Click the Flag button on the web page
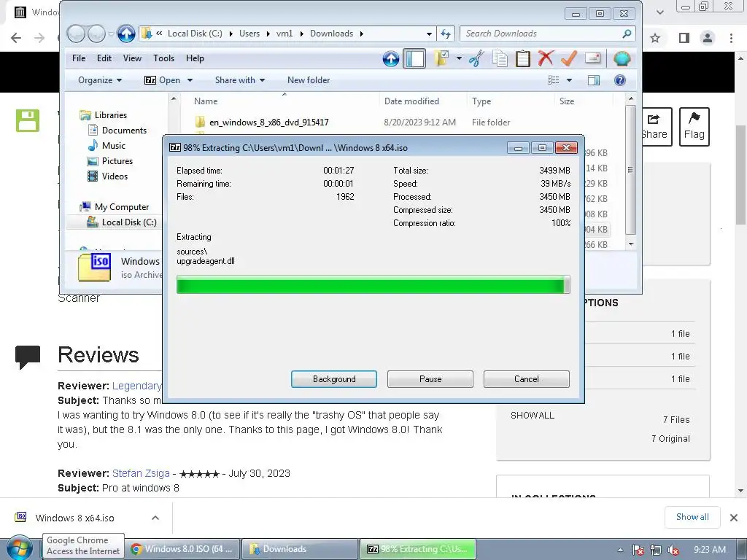The image size is (747, 560). click(694, 127)
